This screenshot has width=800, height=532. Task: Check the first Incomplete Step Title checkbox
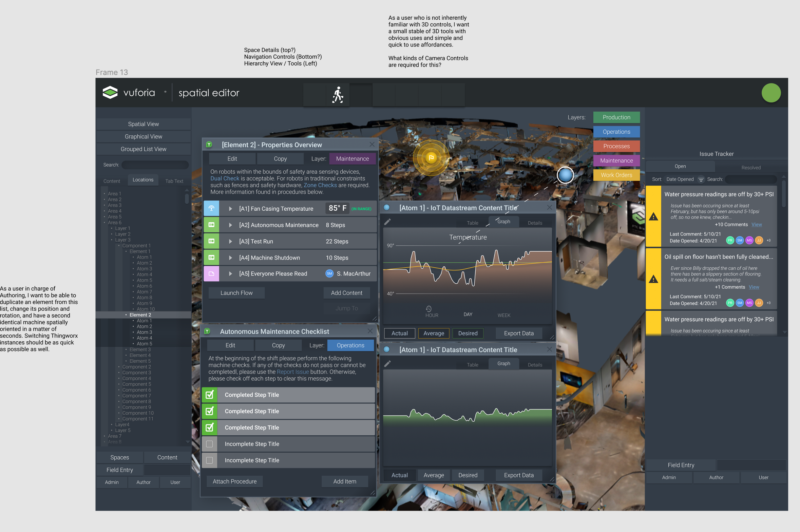(x=210, y=444)
